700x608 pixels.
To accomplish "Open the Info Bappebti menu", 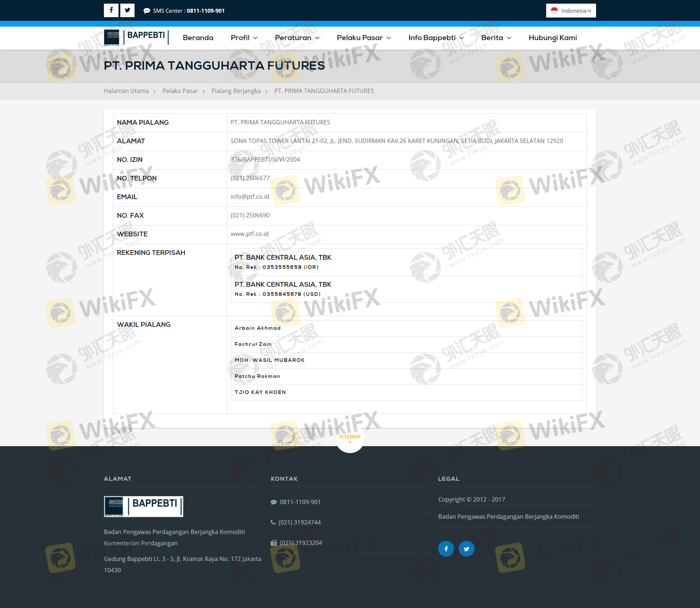I will coord(436,38).
